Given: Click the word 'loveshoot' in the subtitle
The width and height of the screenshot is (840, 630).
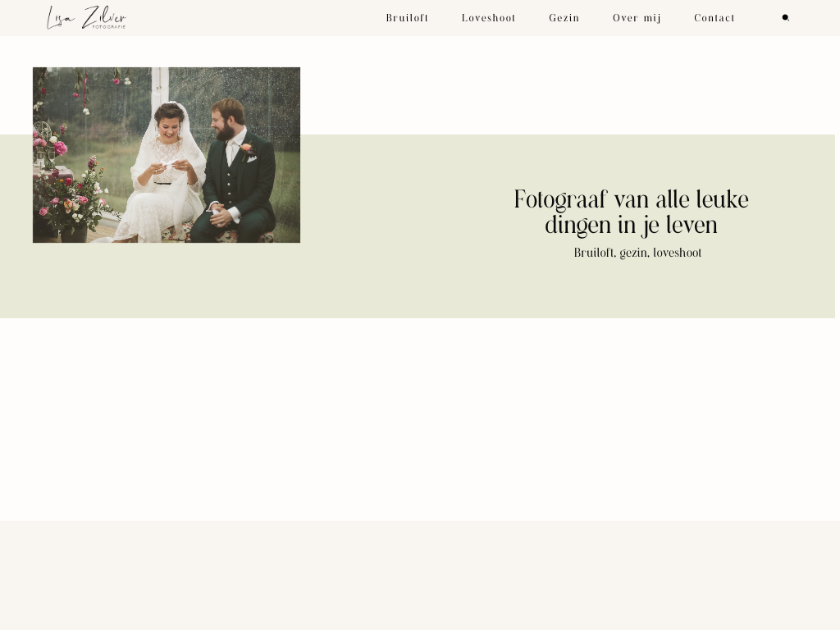Looking at the screenshot, I should [678, 253].
